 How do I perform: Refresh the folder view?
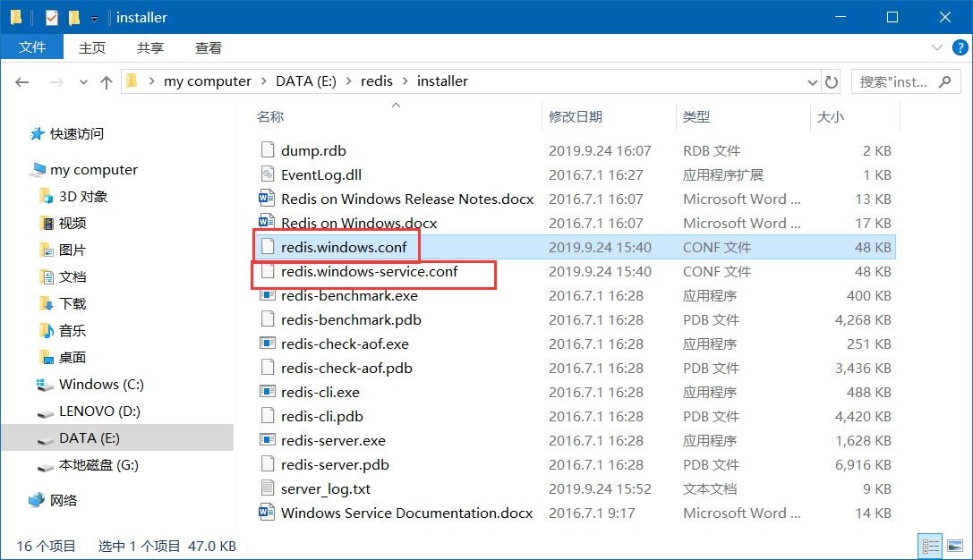pos(831,81)
